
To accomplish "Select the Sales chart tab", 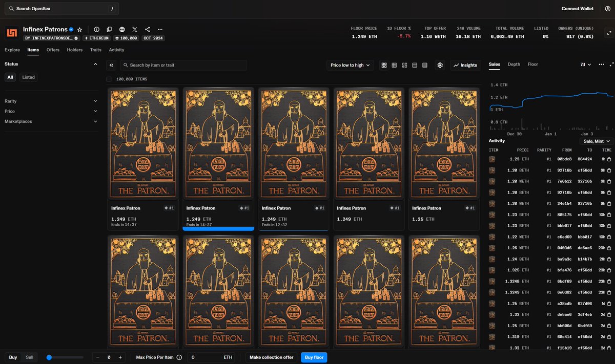I will click(x=495, y=64).
